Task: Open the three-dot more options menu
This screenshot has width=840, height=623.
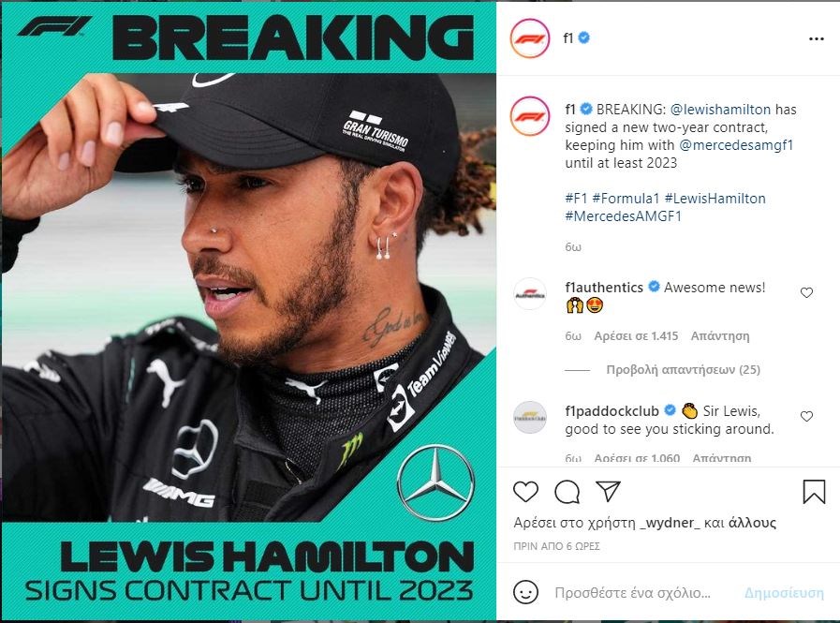Action: [x=817, y=38]
